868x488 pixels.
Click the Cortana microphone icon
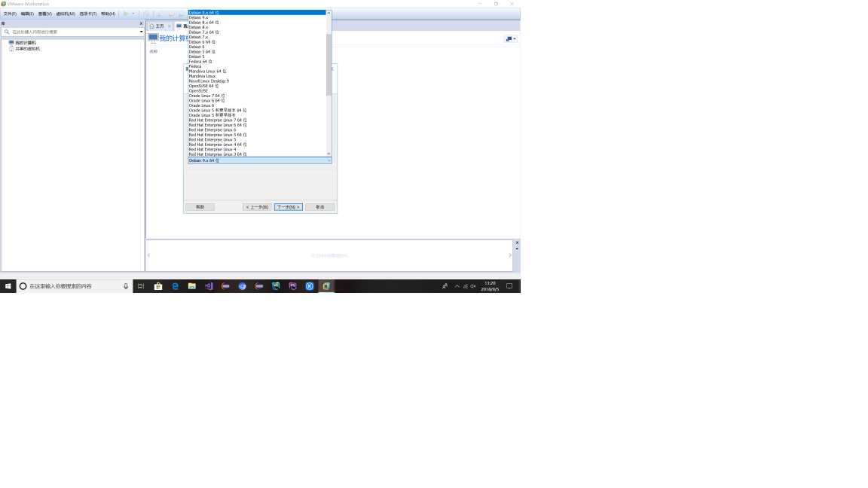(x=126, y=286)
